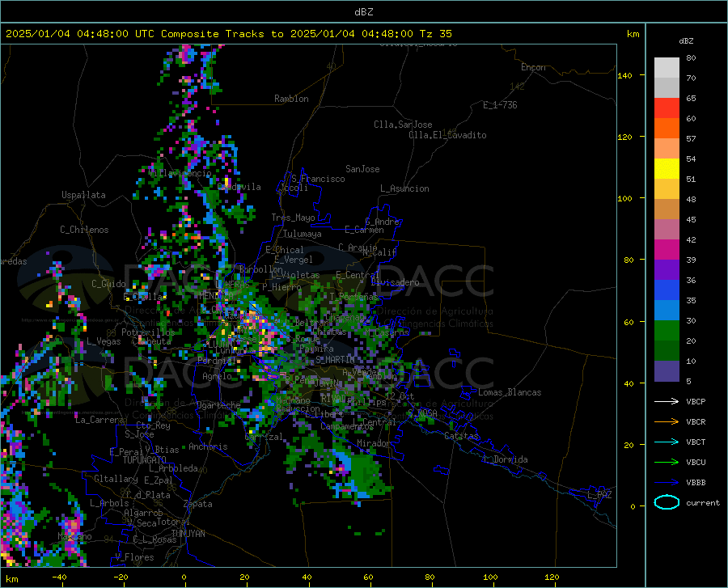The height and width of the screenshot is (588, 728).
Task: Click the 'C_Chilenos' map label
Action: click(84, 230)
